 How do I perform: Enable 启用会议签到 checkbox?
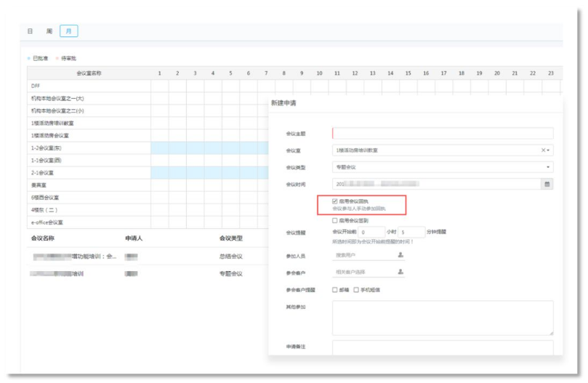pos(335,221)
